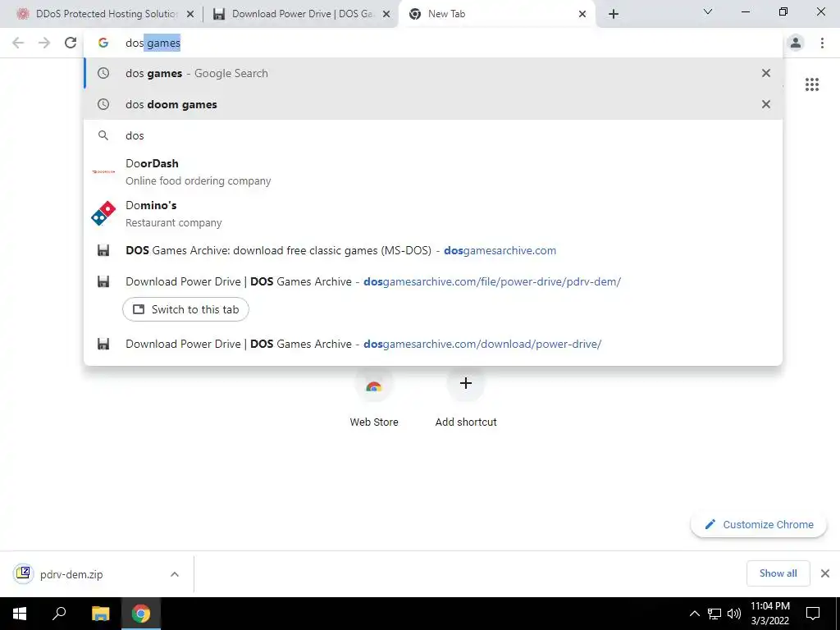Open the power-drive/pdrv-dem suggestion
The width and height of the screenshot is (840, 630).
433,281
